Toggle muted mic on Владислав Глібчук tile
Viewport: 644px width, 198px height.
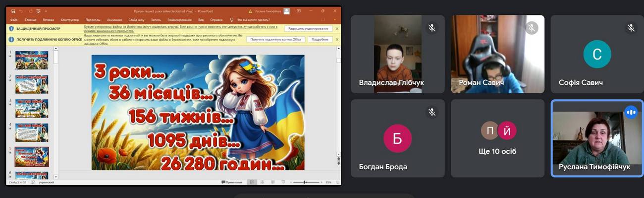432,28
